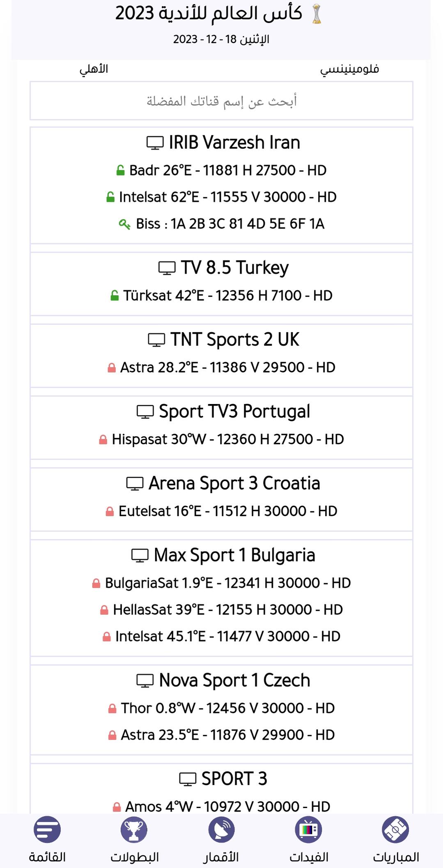Click the TV icon beside IRIB Varzesh Iran
The image size is (443, 868).
pos(155,143)
